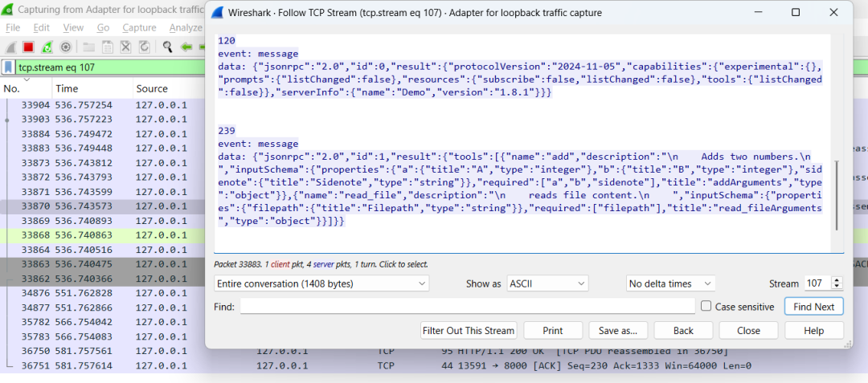Sort by the Time column header
868x383 pixels.
92,88
